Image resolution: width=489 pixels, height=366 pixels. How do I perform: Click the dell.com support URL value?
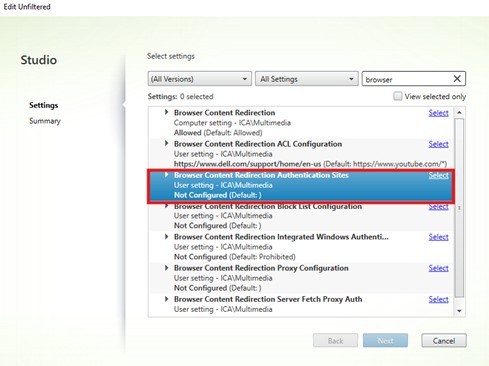click(247, 164)
